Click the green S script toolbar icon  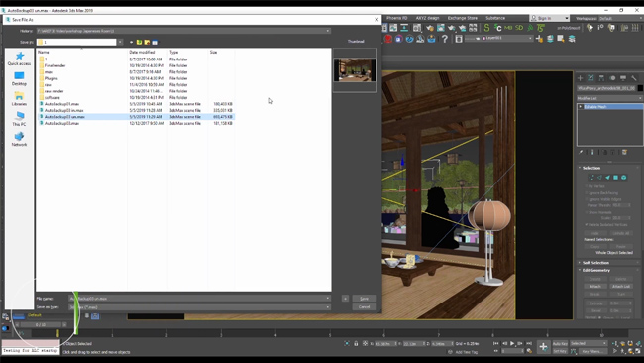tap(486, 28)
